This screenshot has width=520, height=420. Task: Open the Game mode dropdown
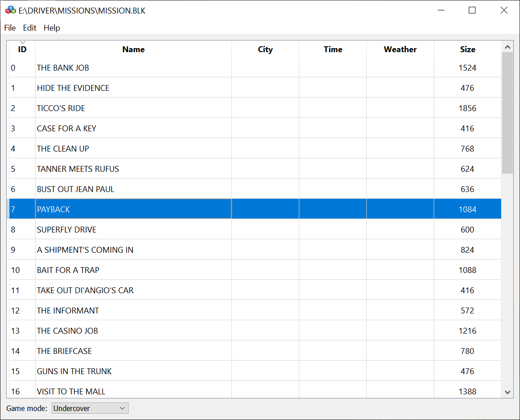click(122, 408)
